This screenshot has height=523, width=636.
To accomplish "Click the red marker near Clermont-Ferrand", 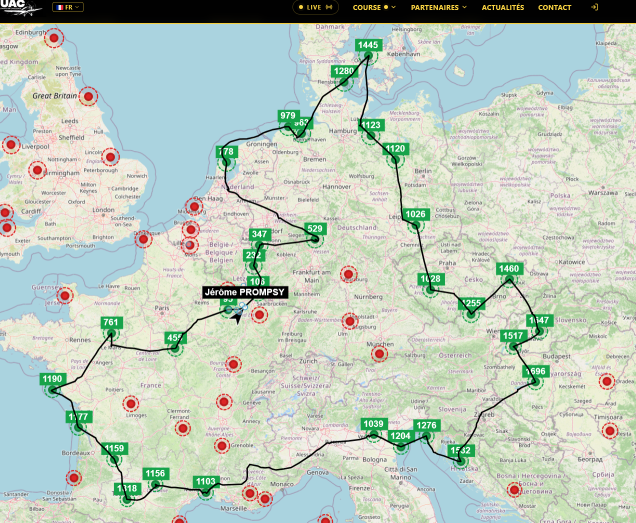I will click(183, 428).
